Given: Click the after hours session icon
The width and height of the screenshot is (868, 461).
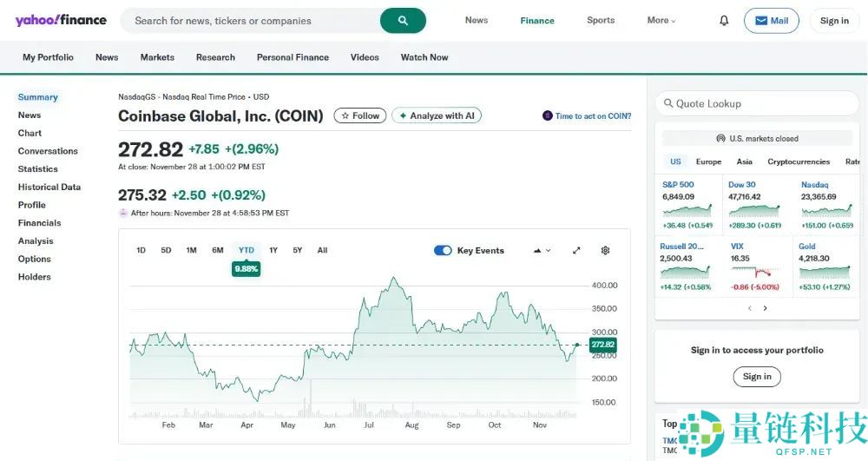Looking at the screenshot, I should (123, 213).
